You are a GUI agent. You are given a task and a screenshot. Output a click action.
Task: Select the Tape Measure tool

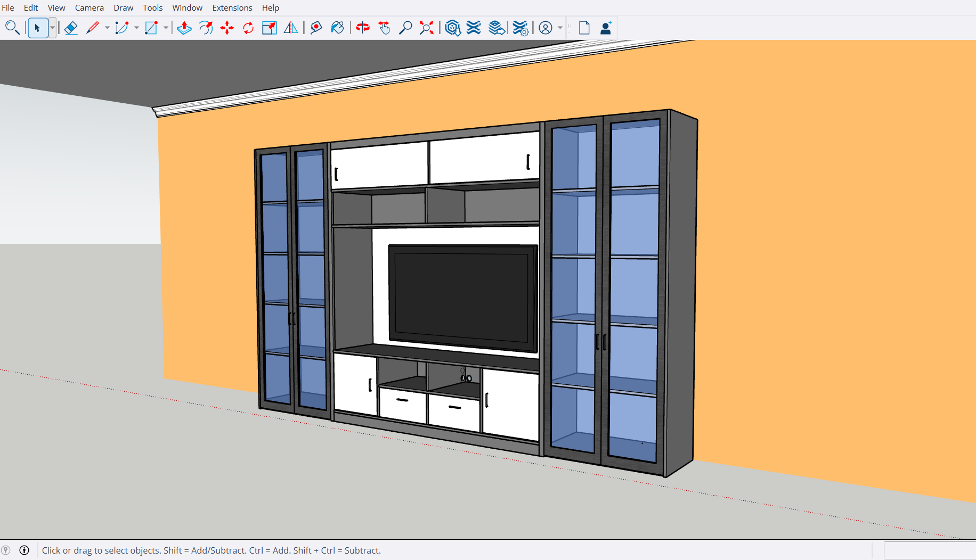pyautogui.click(x=315, y=28)
